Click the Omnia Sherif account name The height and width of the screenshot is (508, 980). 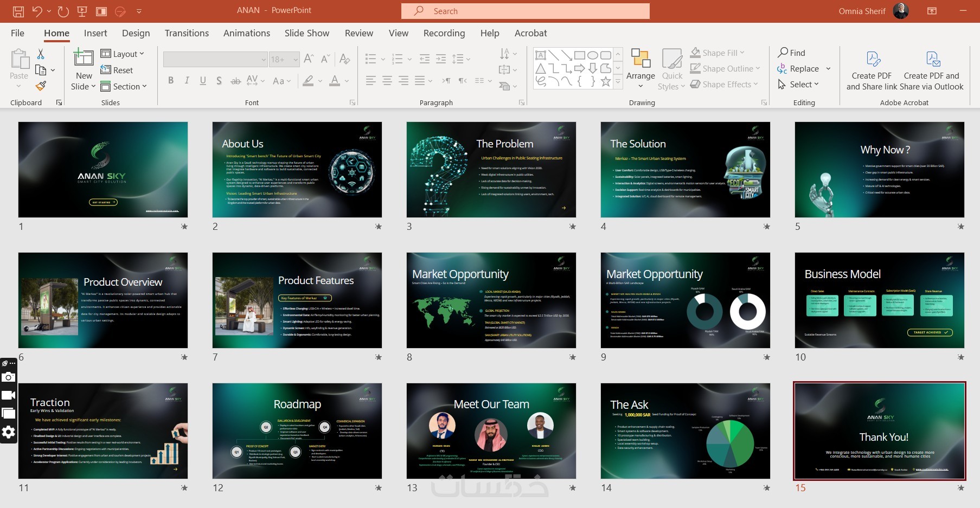pyautogui.click(x=862, y=11)
